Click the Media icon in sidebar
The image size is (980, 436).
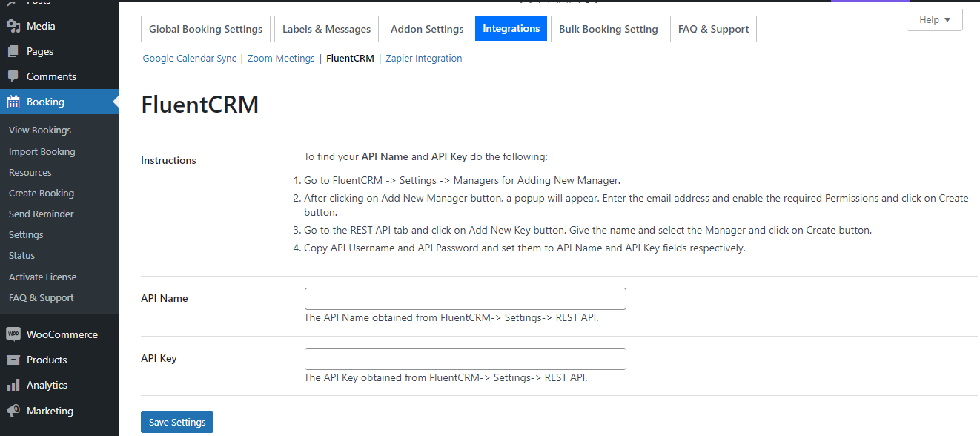[13, 26]
